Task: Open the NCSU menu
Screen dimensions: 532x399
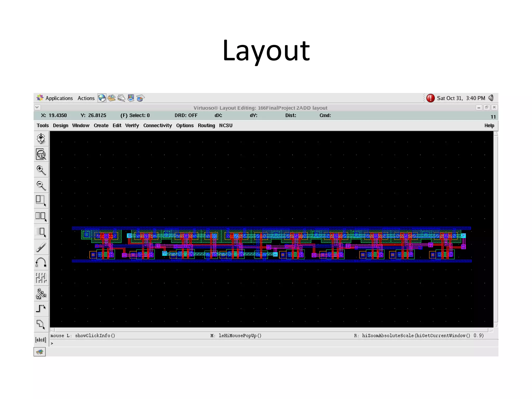Action: pyautogui.click(x=225, y=125)
